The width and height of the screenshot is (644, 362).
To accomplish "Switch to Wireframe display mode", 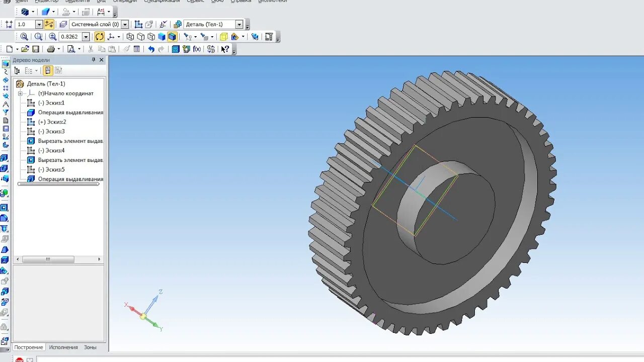I will (x=130, y=36).
